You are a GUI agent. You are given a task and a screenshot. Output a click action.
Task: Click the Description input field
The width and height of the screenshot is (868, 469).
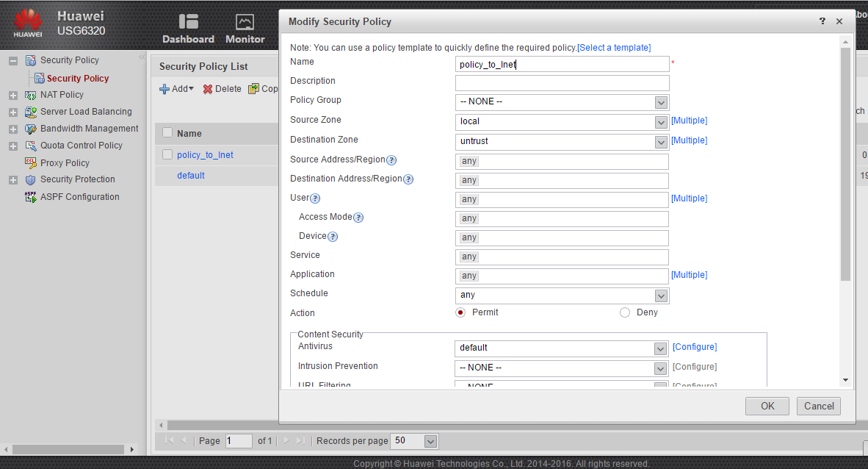coord(562,83)
